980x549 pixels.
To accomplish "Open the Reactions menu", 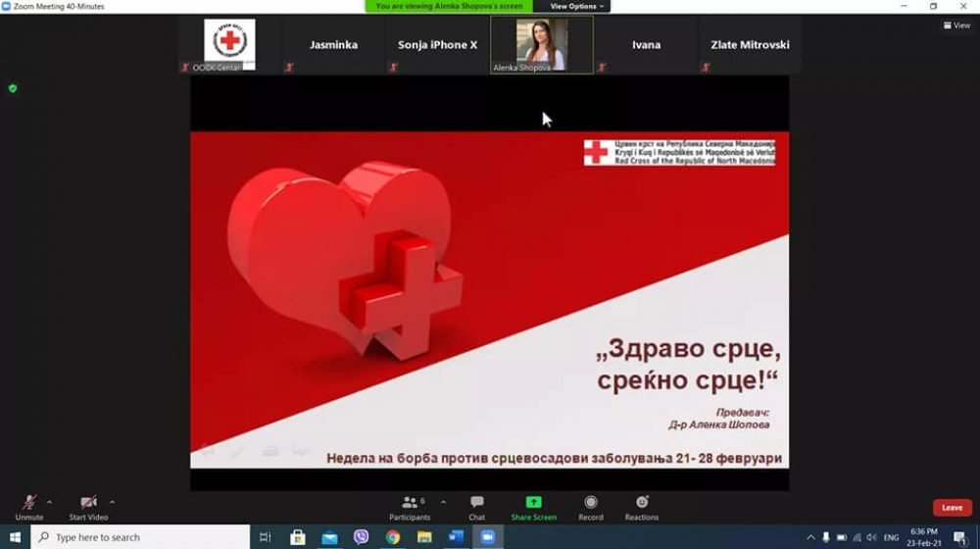I will coord(642,507).
